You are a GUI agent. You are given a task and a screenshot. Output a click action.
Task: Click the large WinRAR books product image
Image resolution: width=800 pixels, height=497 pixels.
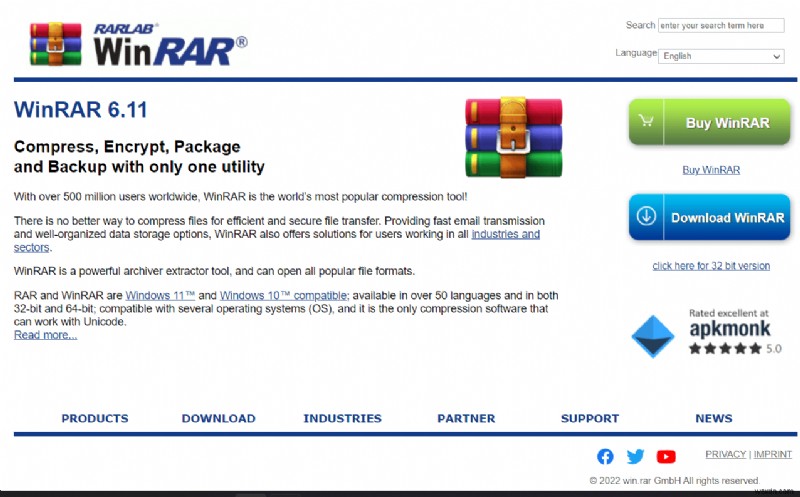tap(514, 137)
